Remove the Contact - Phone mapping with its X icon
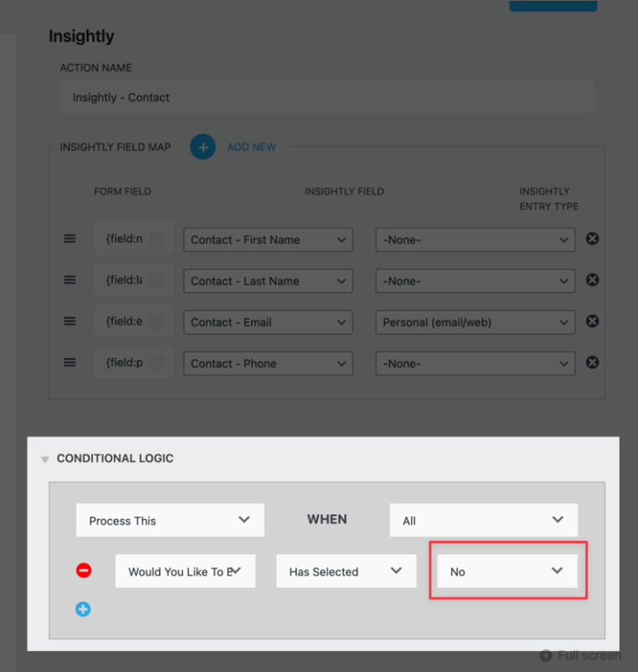The height and width of the screenshot is (672, 638). click(x=592, y=362)
